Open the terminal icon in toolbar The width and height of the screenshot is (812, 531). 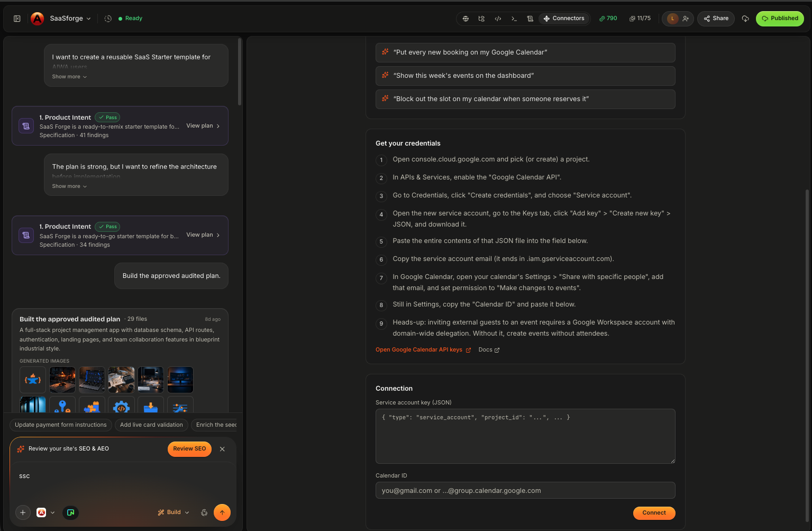(514, 19)
